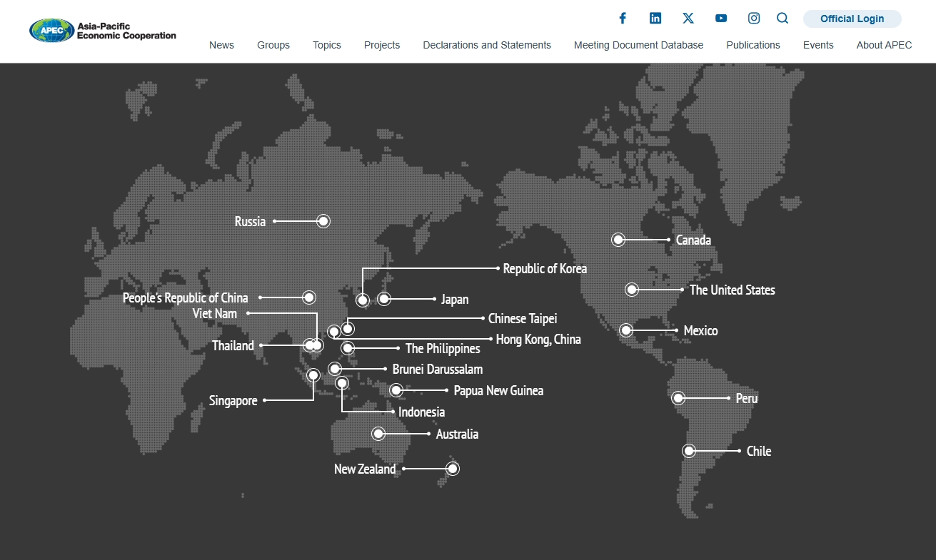The image size is (936, 560).
Task: Click the Indonesia map marker dot
Action: tap(342, 383)
